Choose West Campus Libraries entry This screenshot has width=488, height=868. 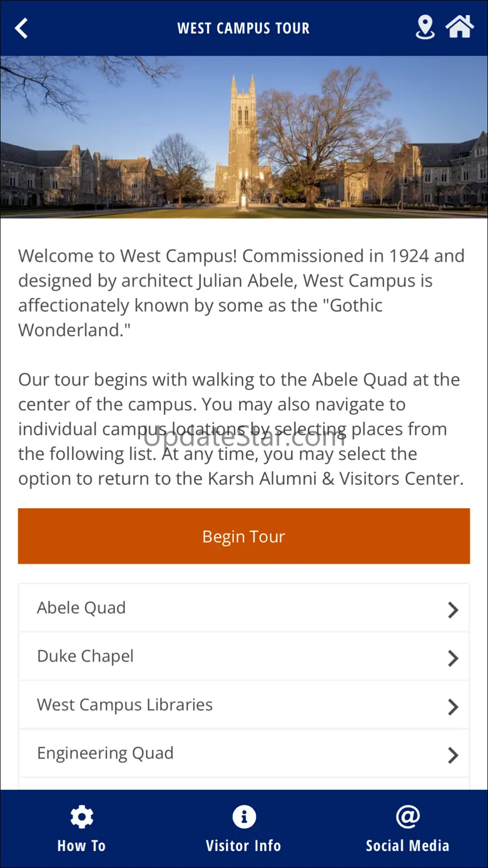click(125, 705)
